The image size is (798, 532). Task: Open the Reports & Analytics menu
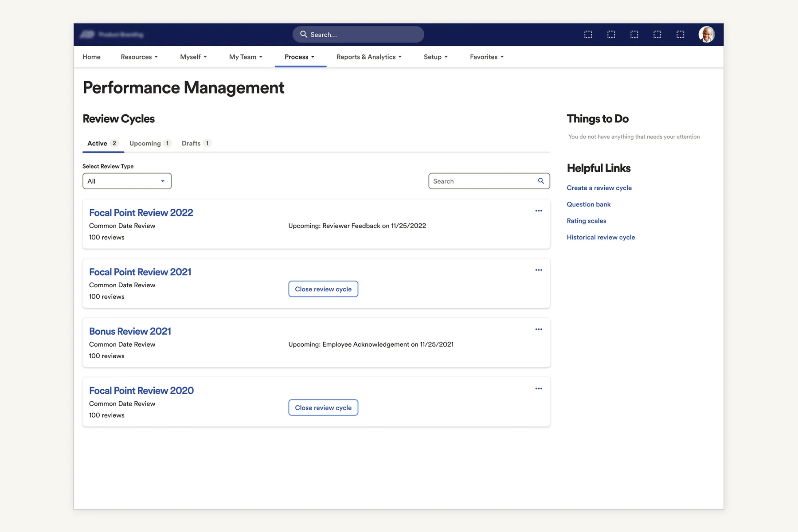(369, 57)
